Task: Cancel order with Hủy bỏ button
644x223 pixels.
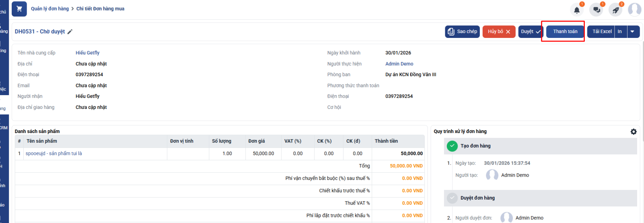Action: (499, 31)
